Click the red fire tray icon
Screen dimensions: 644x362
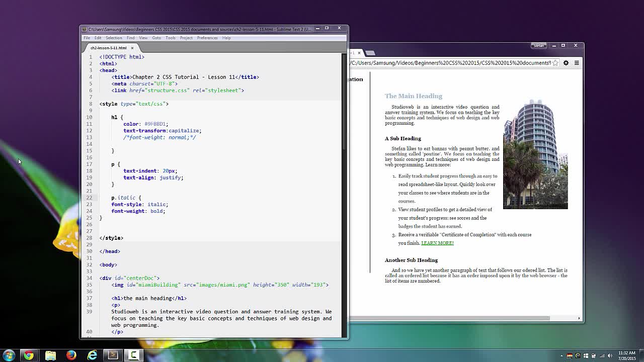[570, 356]
